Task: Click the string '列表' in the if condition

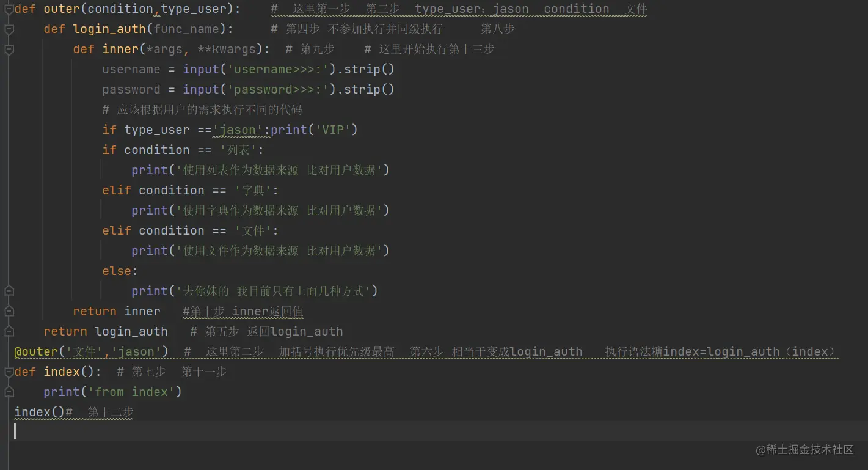Action: [x=238, y=150]
